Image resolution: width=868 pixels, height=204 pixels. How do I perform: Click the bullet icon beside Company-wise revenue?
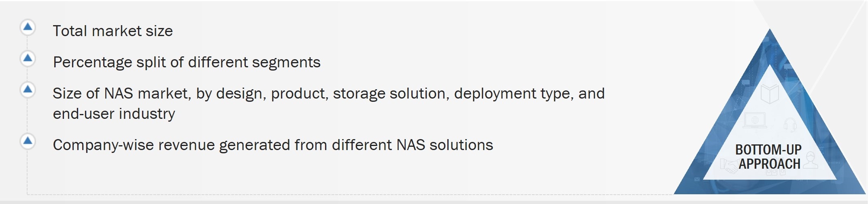point(28,141)
